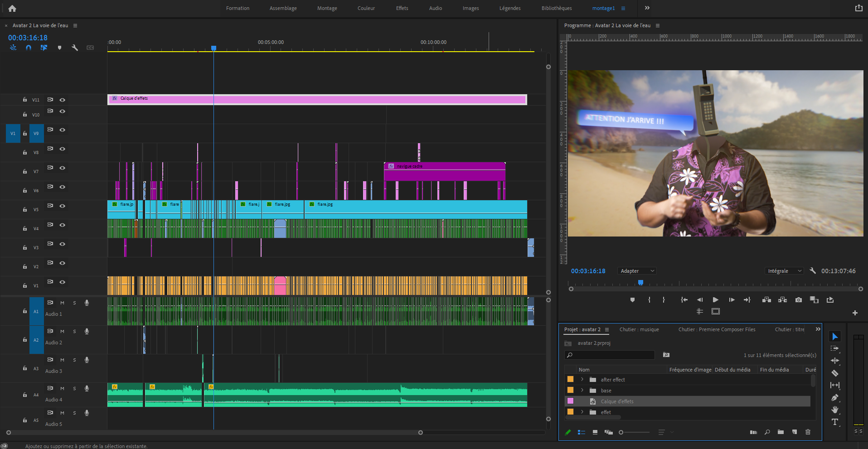
Task: Open the Intégrale playback resolution dropdown
Action: (x=784, y=271)
